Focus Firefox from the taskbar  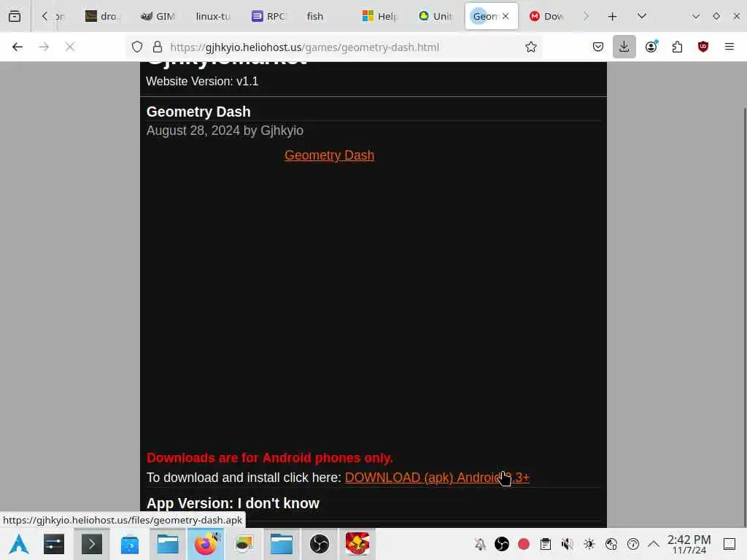click(206, 544)
